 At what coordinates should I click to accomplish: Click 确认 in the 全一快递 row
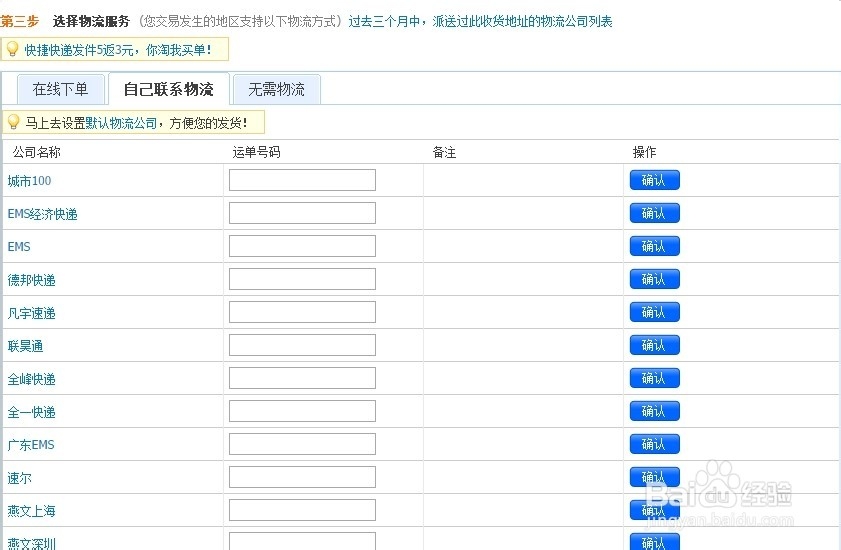654,411
